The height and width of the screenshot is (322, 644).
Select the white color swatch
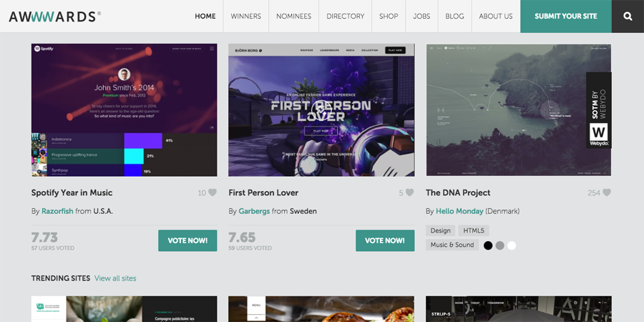point(512,245)
